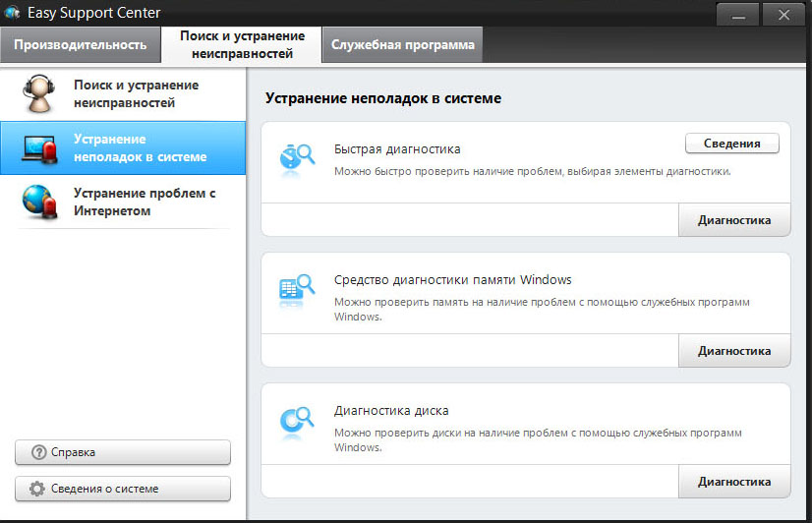Viewport: 812px width, 523px height.
Task: Click the disk magnifier diagnostics icon
Action: (297, 422)
